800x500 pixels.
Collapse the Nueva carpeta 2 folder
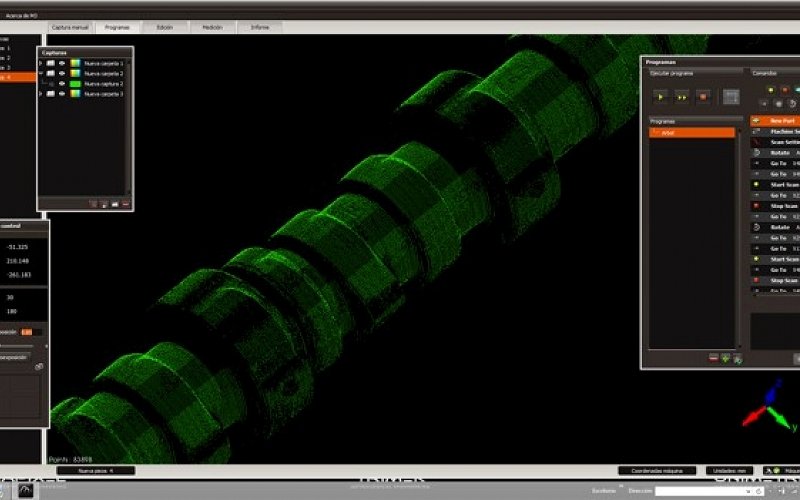(41, 73)
